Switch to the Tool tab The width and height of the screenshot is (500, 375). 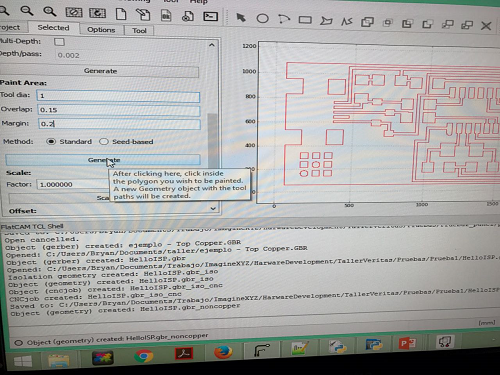tap(139, 31)
